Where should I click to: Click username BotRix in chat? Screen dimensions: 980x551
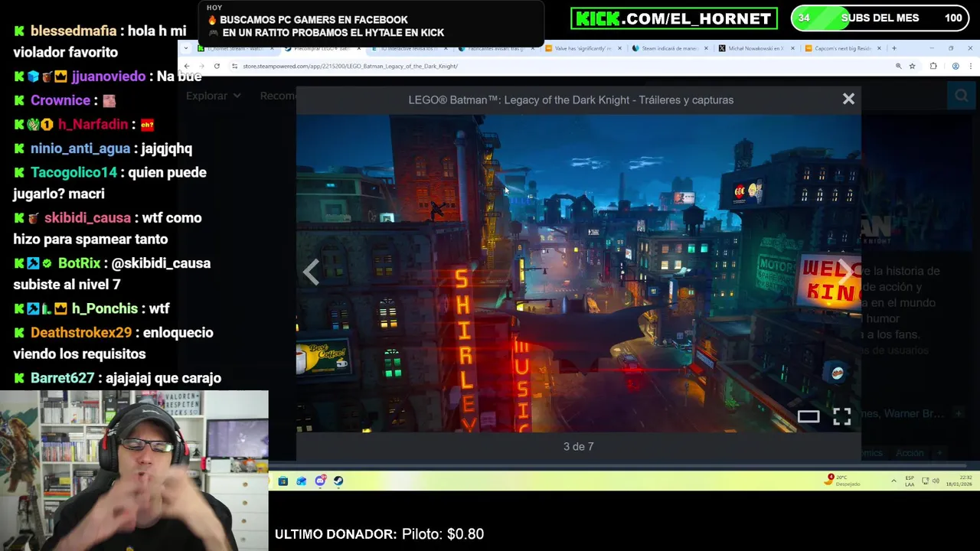tap(80, 262)
